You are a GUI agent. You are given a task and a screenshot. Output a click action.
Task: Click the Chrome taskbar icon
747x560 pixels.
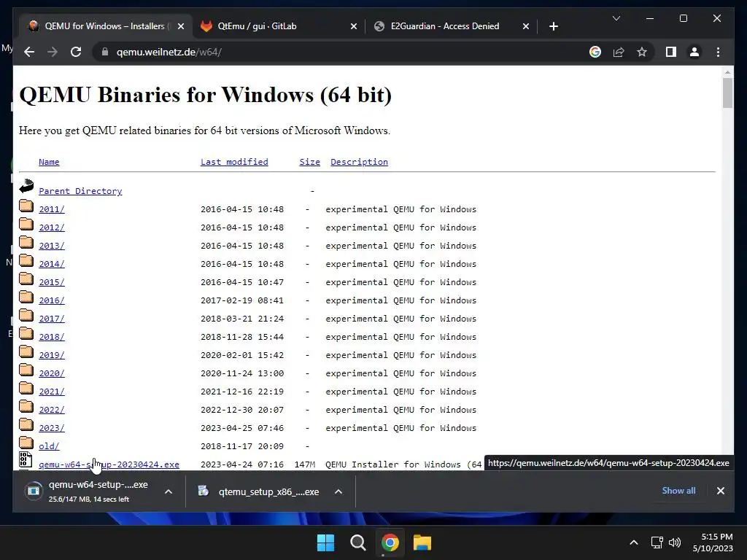point(390,542)
